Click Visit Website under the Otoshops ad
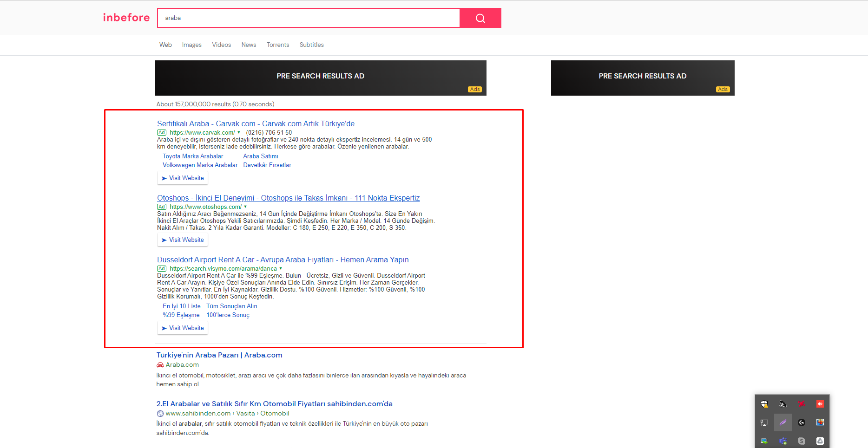 coord(183,240)
